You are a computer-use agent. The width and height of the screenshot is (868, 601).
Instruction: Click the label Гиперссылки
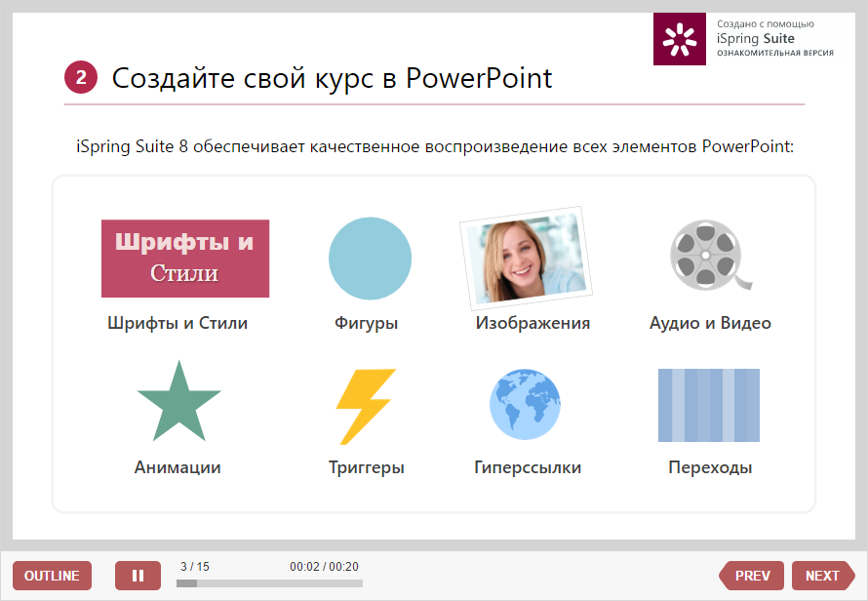click(528, 467)
